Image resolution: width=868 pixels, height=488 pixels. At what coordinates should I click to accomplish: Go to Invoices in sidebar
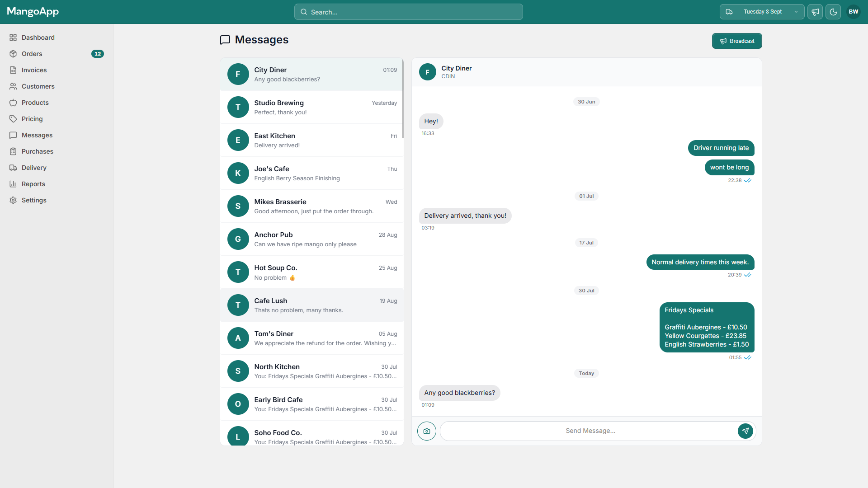pos(57,70)
